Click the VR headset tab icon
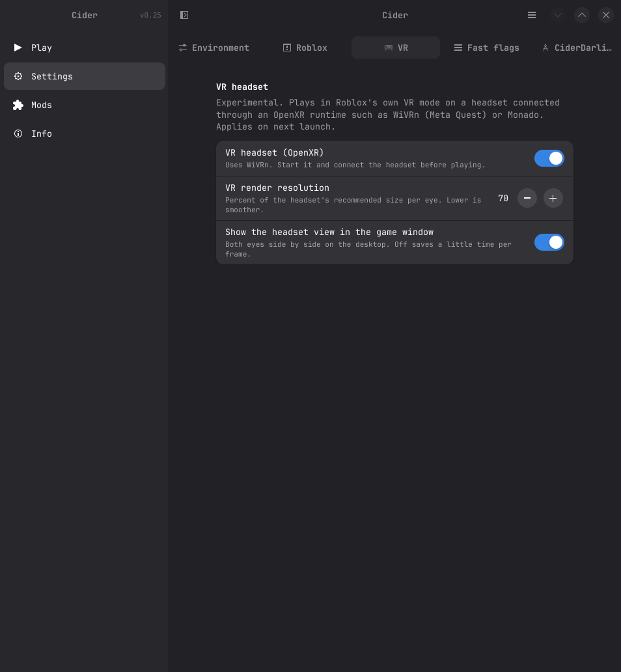Image resolution: width=621 pixels, height=672 pixels. click(x=388, y=48)
